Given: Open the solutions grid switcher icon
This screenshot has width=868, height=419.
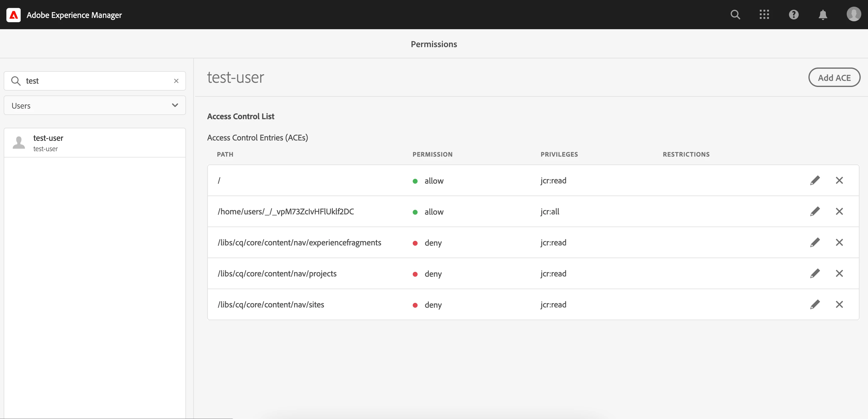Looking at the screenshot, I should 764,15.
